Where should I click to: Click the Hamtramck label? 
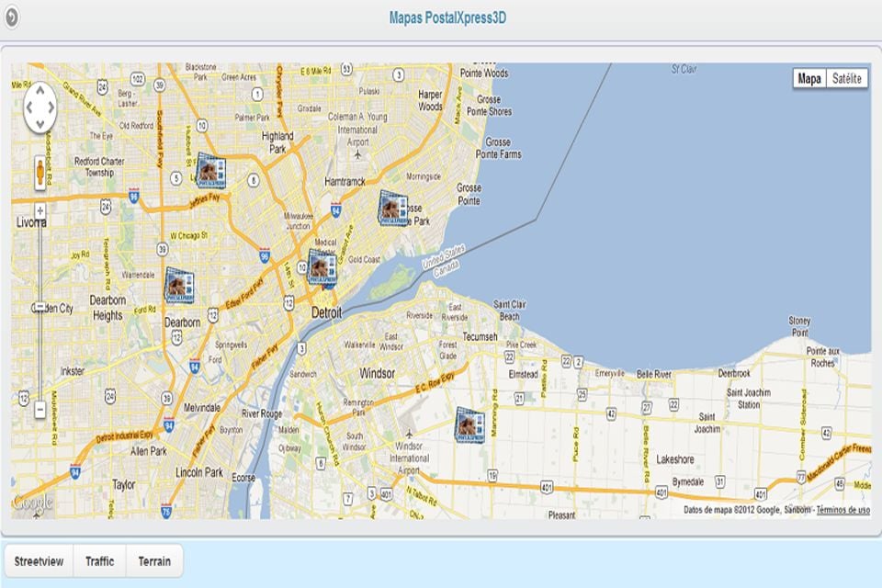pos(345,182)
